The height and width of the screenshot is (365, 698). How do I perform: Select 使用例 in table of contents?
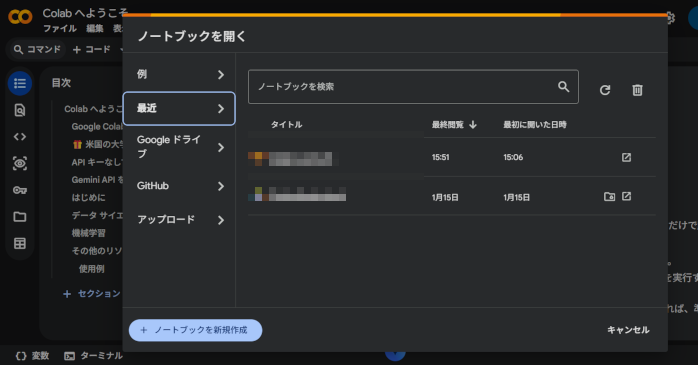92,269
